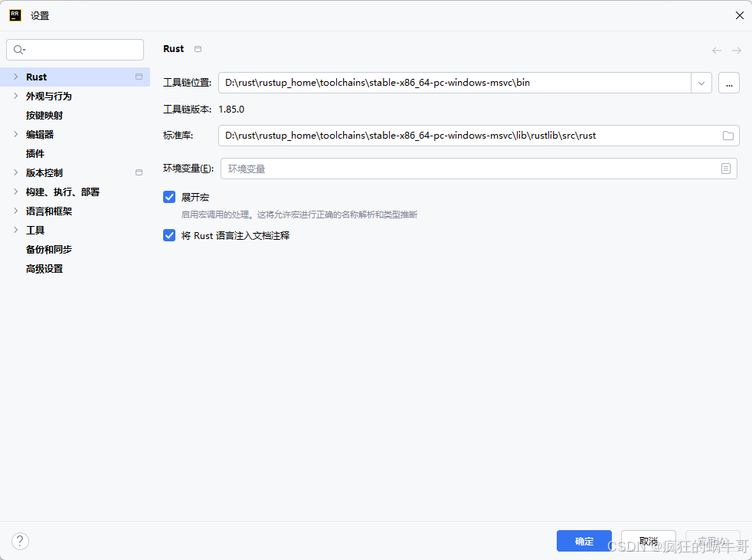
Task: Click the project settings icon next to Rust heading
Action: [x=198, y=49]
